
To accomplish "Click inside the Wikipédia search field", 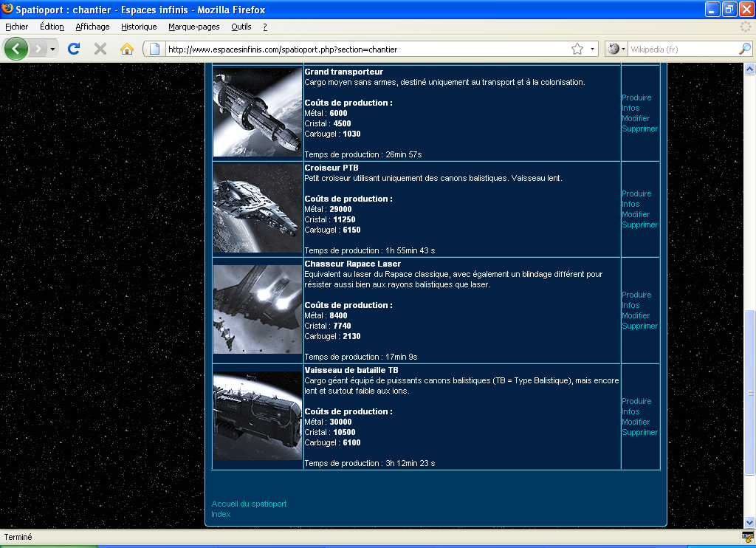I will (683, 49).
